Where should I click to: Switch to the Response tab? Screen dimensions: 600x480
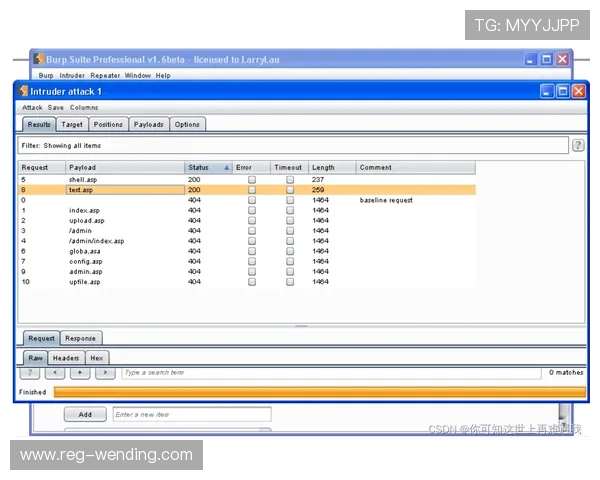80,339
